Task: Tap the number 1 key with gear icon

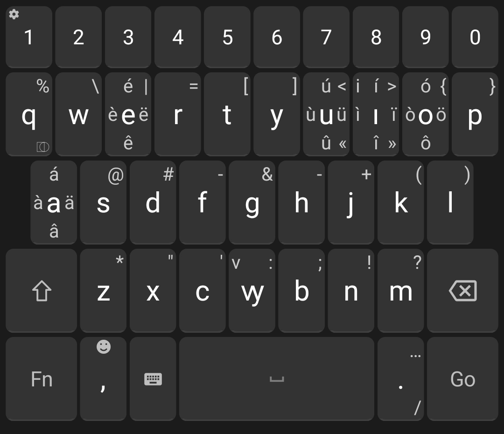Action: [29, 37]
